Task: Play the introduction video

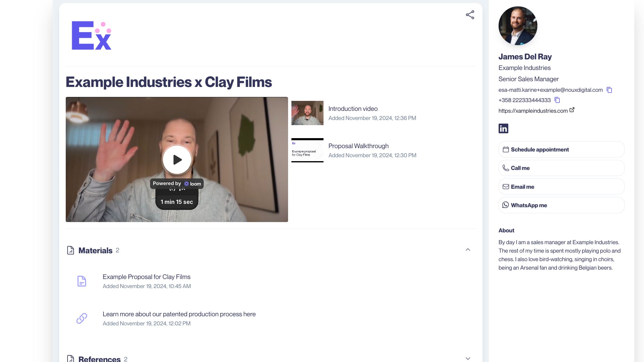Action: (177, 160)
